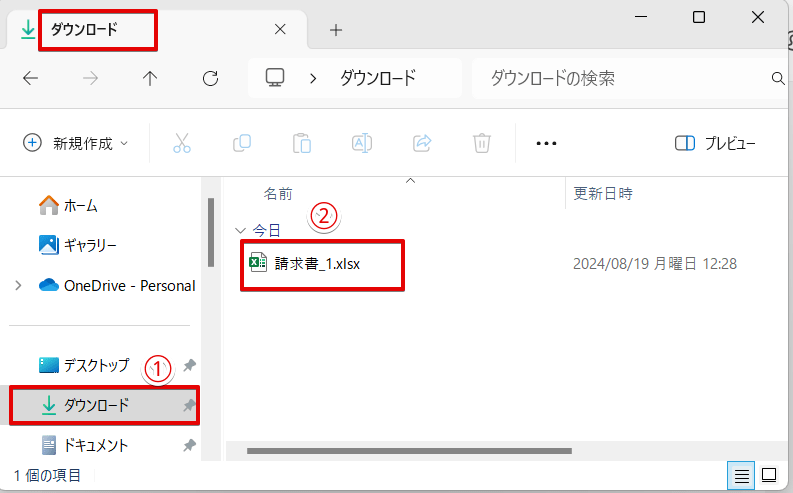
Task: Go up one folder level
Action: (150, 78)
